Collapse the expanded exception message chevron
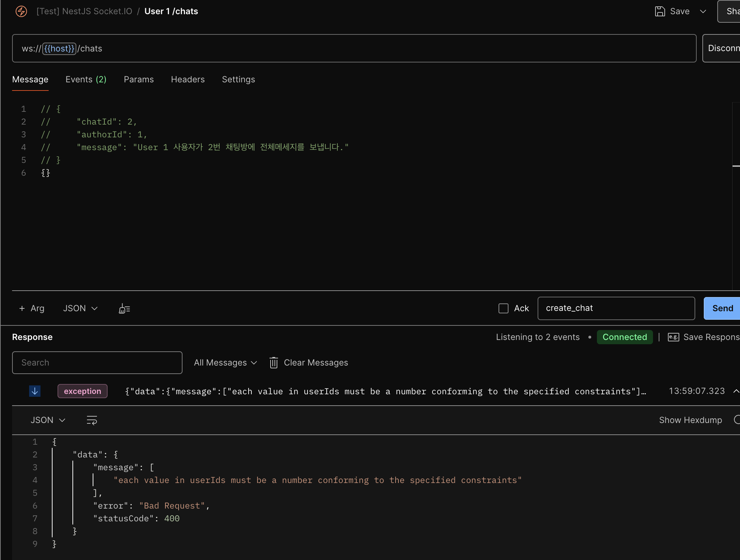 [x=736, y=391]
